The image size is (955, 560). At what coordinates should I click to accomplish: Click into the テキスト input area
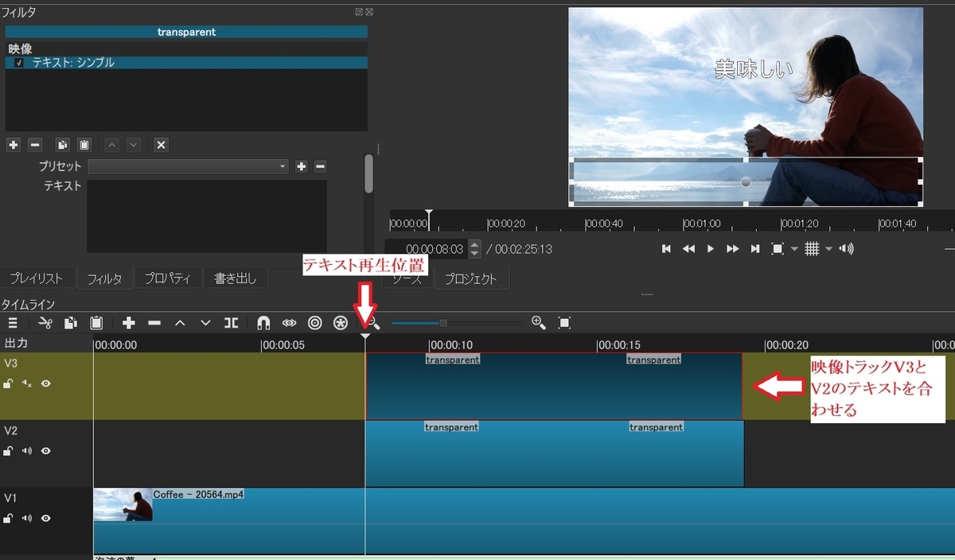(207, 216)
